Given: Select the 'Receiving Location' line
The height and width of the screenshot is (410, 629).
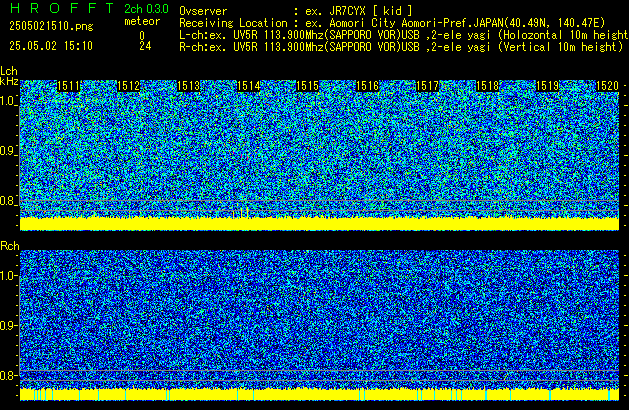Looking at the screenshot, I should coord(392,23).
